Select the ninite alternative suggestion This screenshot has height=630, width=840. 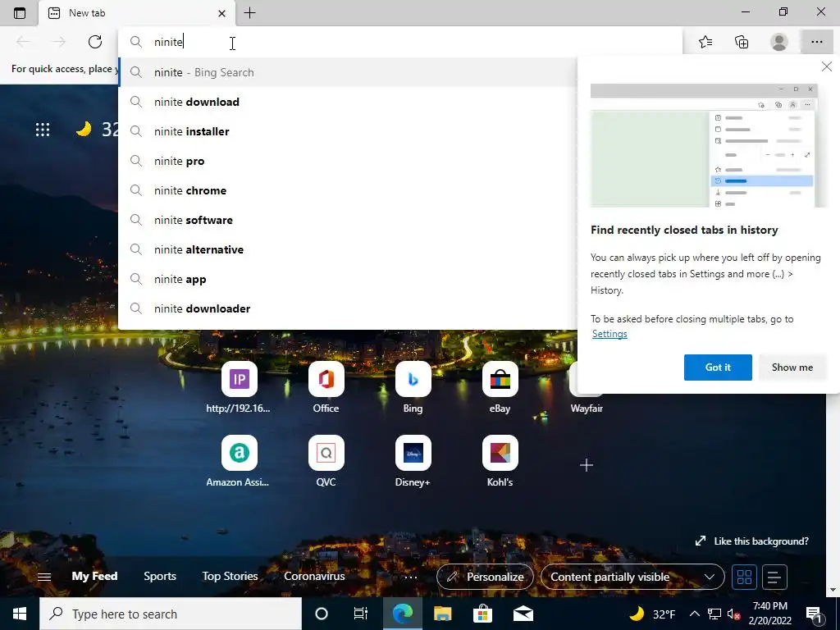tap(348, 249)
